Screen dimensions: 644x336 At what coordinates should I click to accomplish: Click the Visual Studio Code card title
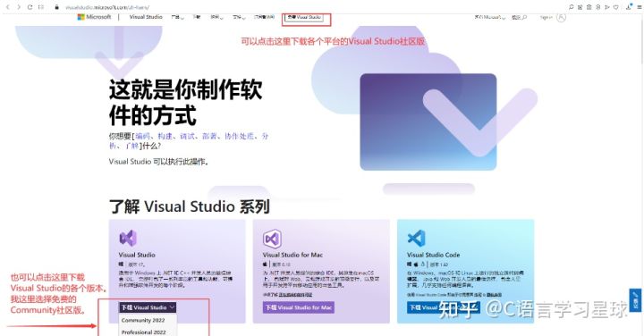click(x=433, y=255)
